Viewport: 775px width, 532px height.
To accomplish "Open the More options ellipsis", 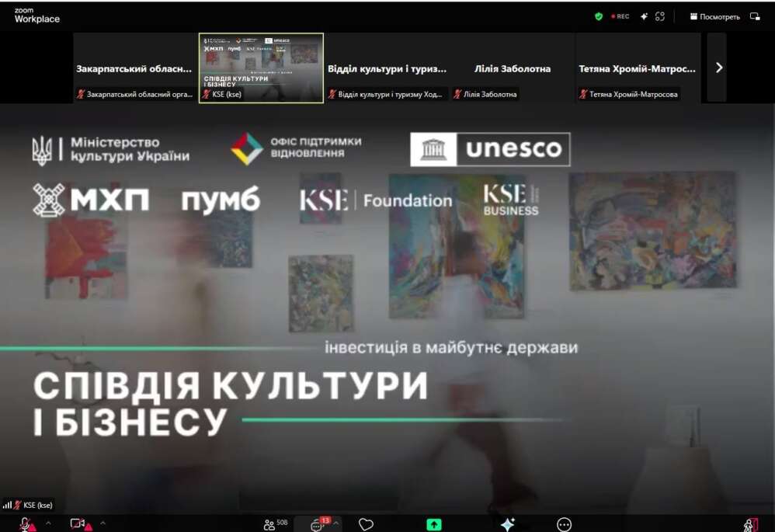I will (x=565, y=524).
